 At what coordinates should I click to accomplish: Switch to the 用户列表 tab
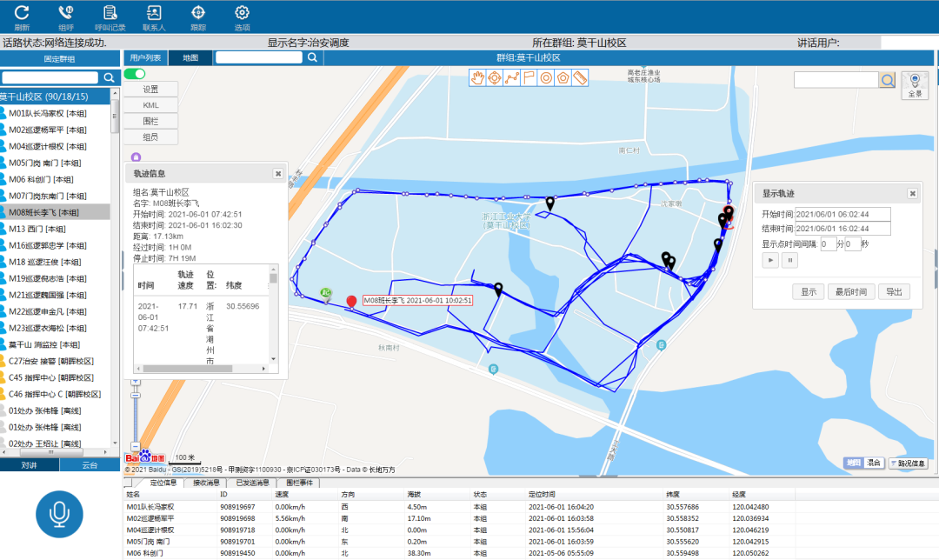pos(145,57)
